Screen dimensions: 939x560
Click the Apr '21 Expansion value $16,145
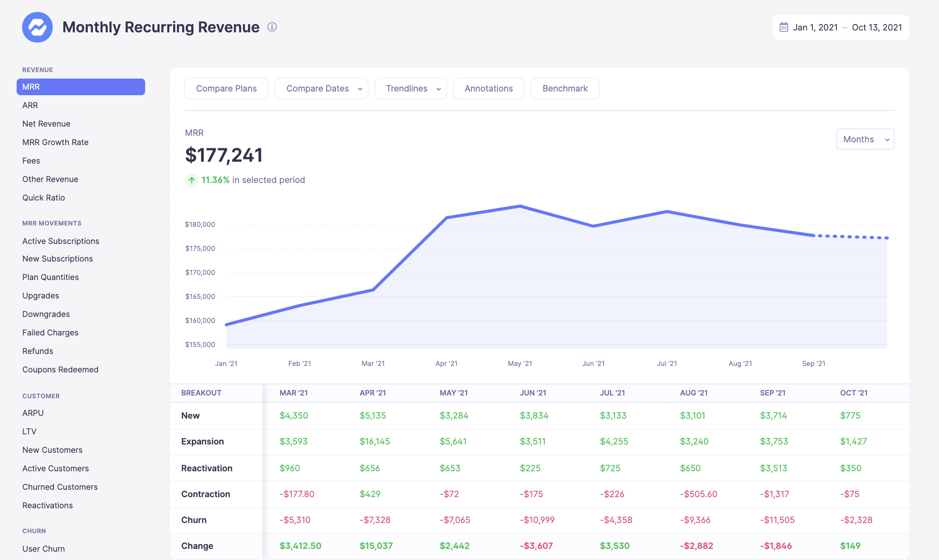pos(375,441)
